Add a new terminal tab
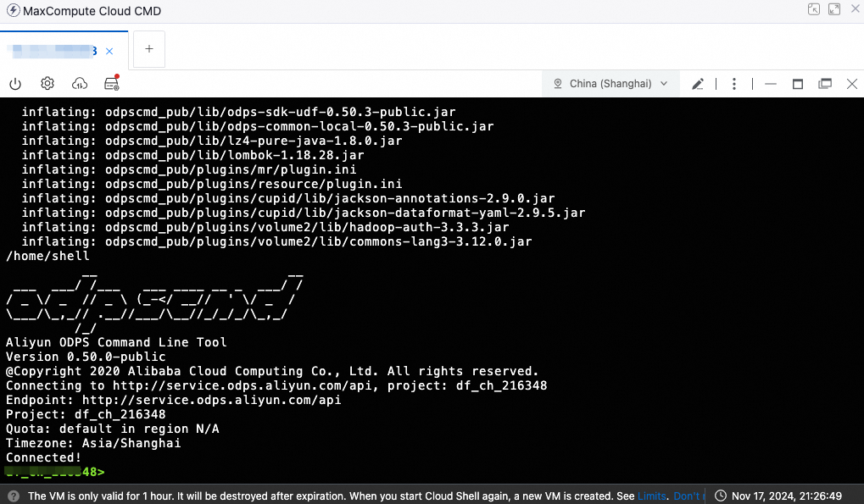 pos(149,49)
